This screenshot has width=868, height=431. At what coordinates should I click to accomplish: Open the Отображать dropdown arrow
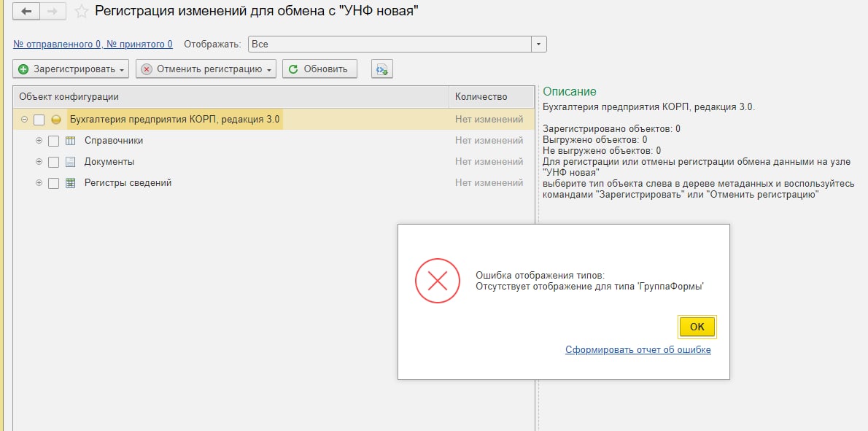tap(538, 44)
